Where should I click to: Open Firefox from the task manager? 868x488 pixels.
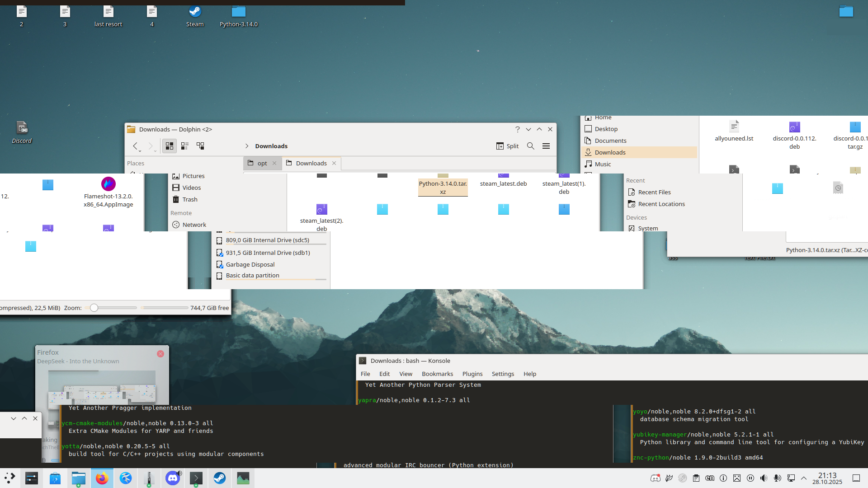(102, 478)
